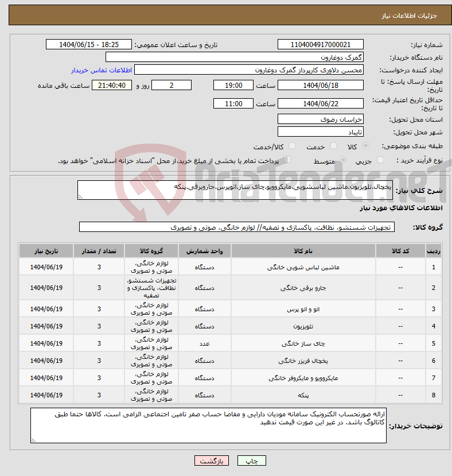This screenshot has width=452, height=476.
Task: Toggle the اسناد خزانه اسلامی payment checkbox
Action: (287, 160)
